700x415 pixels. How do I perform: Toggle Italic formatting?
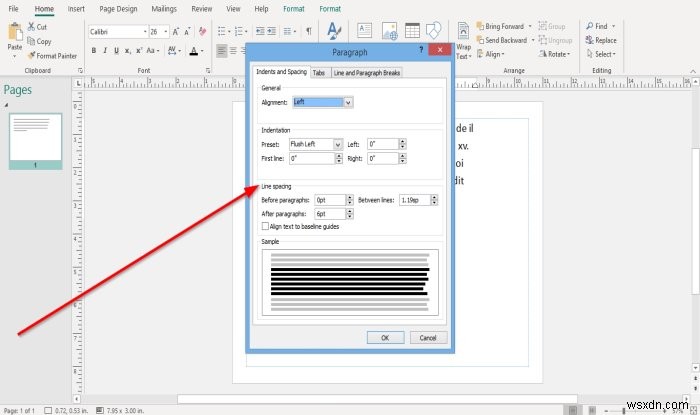pos(105,50)
